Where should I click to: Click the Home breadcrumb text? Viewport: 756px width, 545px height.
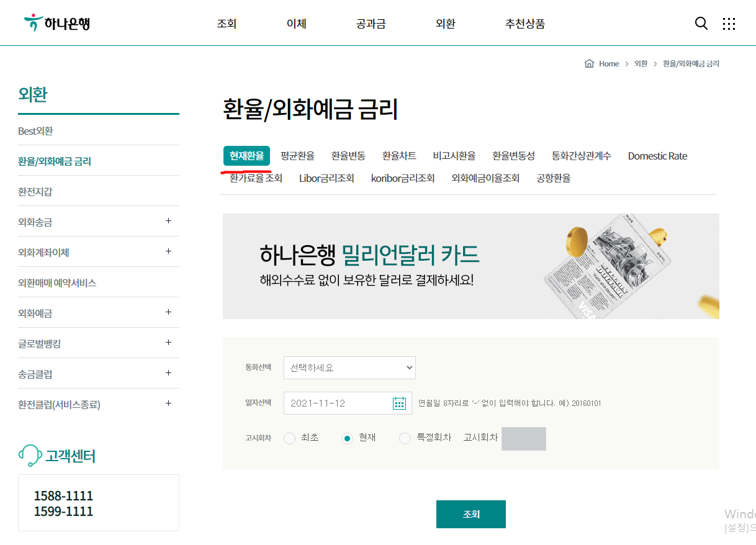[609, 64]
